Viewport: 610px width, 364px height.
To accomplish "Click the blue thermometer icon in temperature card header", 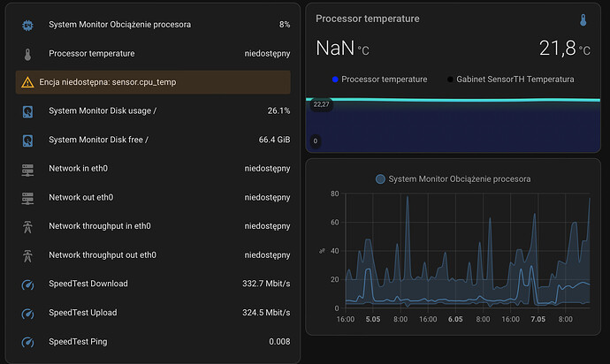I will click(x=583, y=19).
